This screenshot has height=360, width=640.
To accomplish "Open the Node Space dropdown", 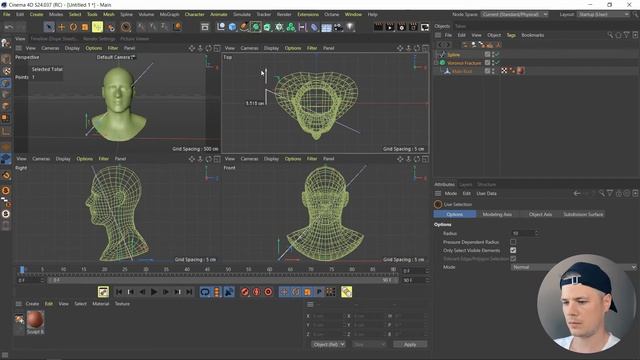I will [x=515, y=14].
